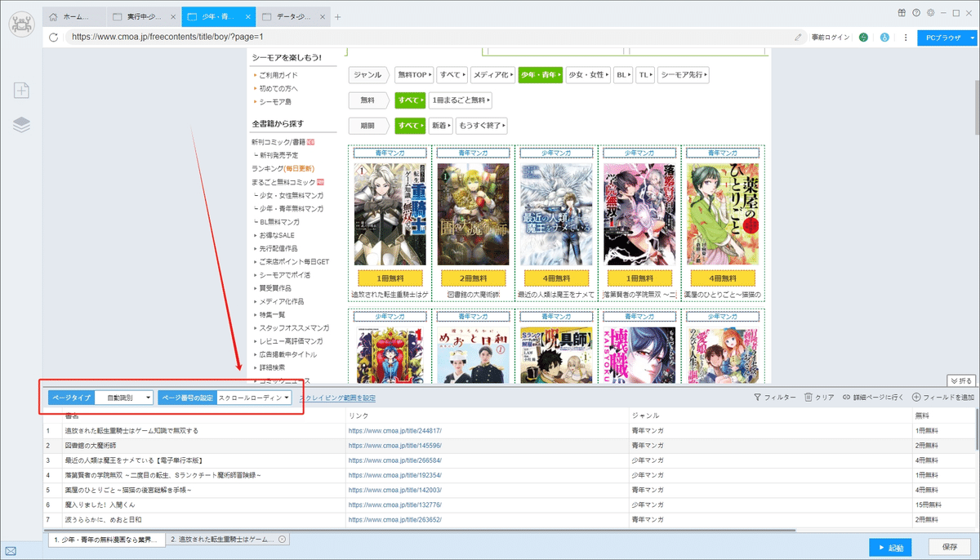Viewport: 980px width, 560px height.
Task: Click the blue circular icon beside the globe
Action: point(884,38)
